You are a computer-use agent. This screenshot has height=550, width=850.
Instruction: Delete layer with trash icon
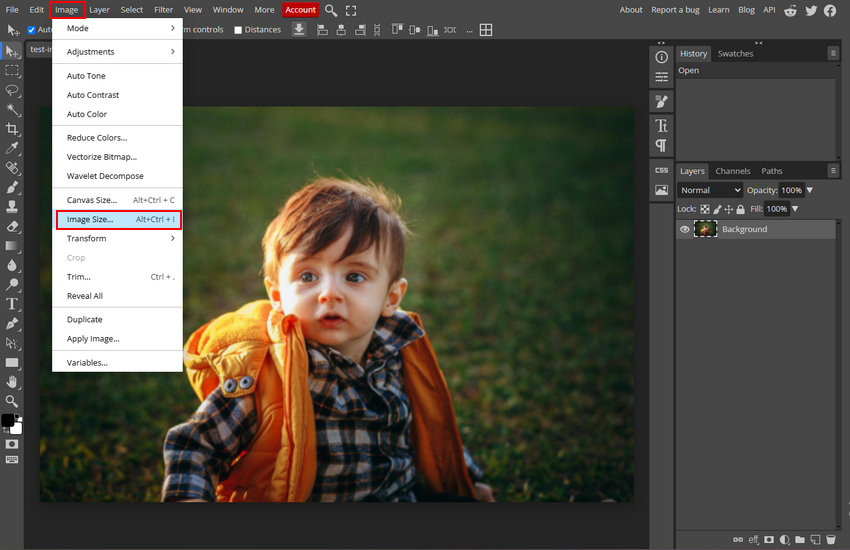(x=830, y=539)
